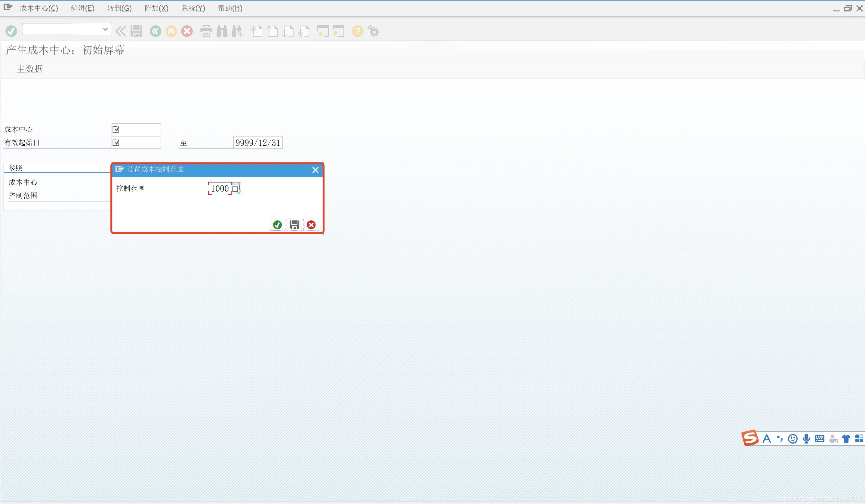
Task: Click the green Back double-arrow icon
Action: pos(155,31)
